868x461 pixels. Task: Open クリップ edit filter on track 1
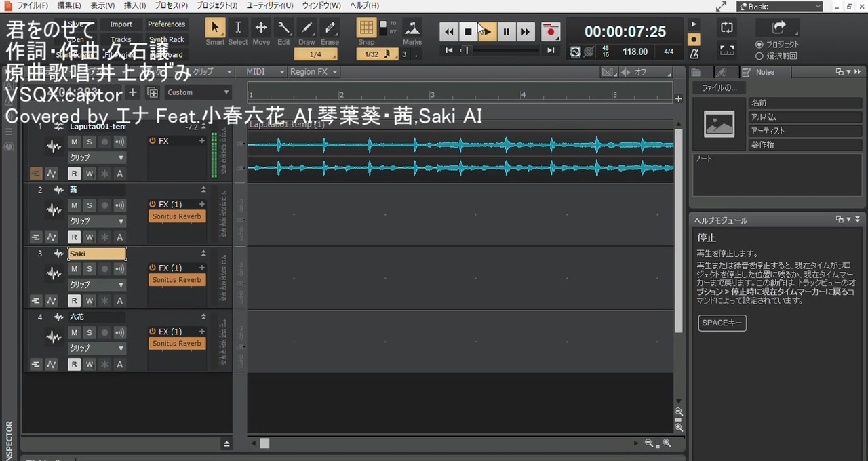(x=97, y=157)
